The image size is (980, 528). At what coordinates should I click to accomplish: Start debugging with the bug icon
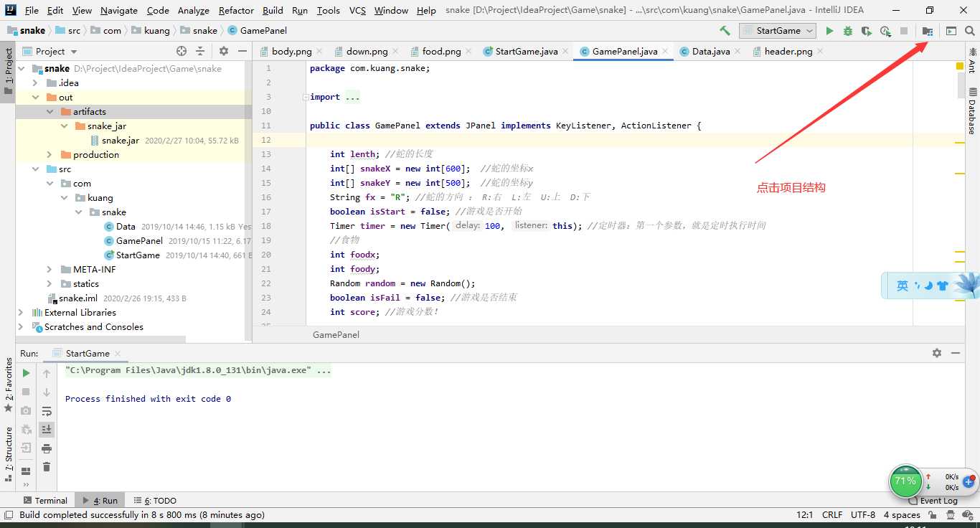pos(848,31)
